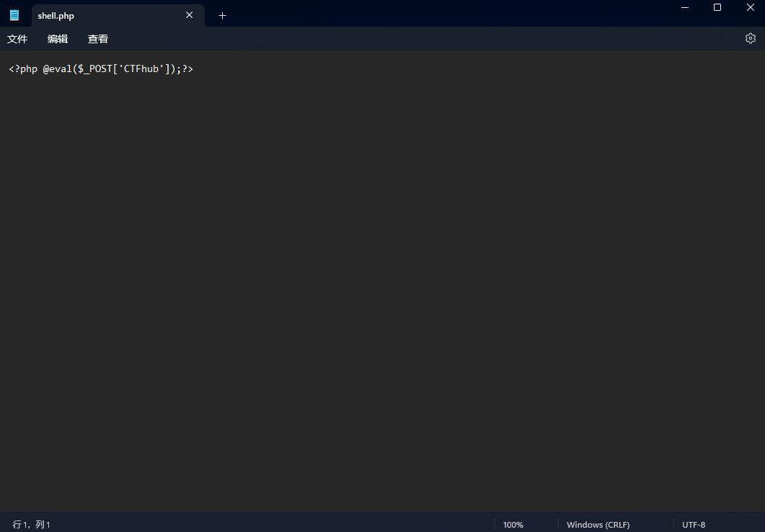
Task: Open the 查看 menu
Action: [97, 39]
